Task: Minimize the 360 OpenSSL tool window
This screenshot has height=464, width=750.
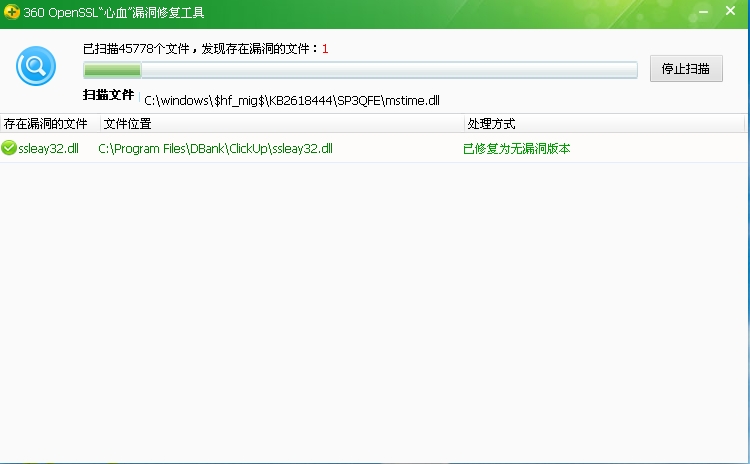Action: coord(703,11)
